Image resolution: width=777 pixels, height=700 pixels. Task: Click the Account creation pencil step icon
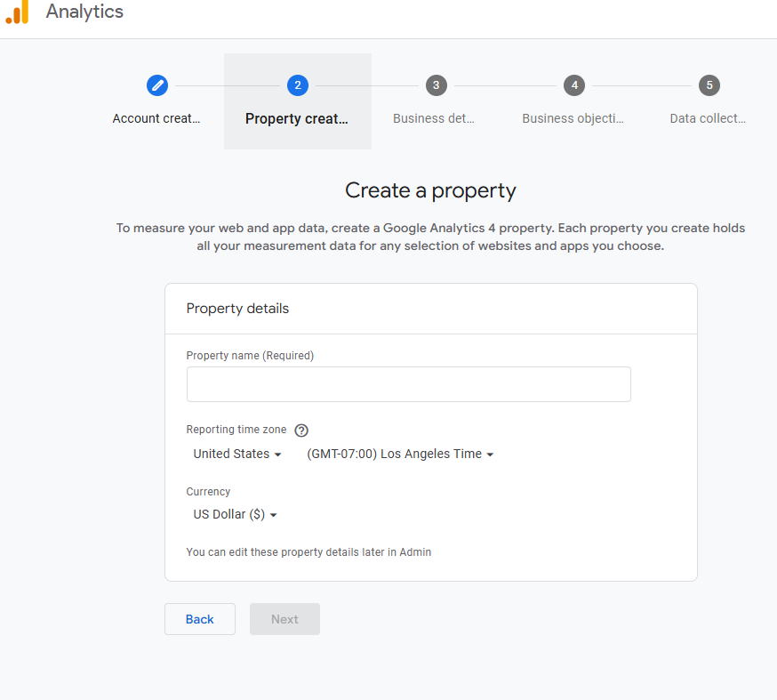click(157, 85)
